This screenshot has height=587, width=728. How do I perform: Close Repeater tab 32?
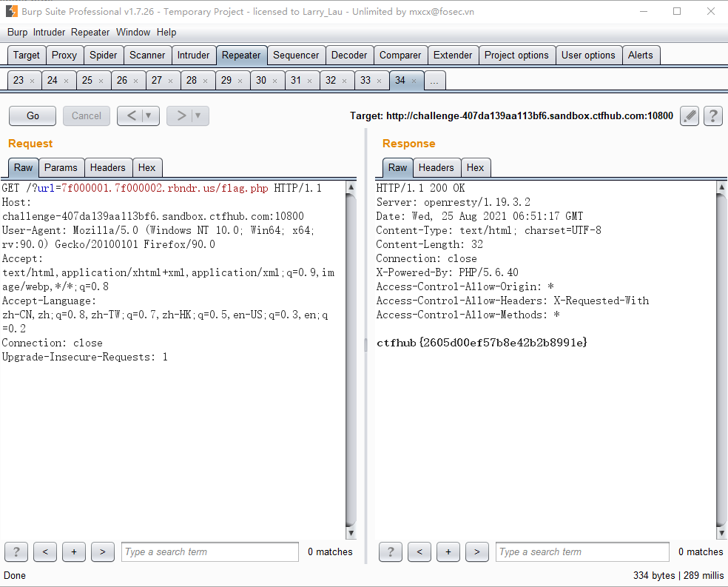(345, 81)
